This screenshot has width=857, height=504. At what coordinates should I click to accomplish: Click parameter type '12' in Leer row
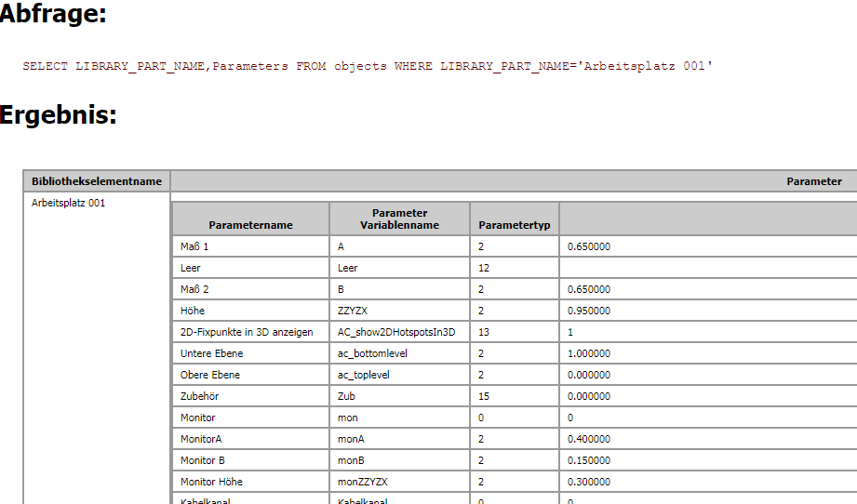(515, 268)
